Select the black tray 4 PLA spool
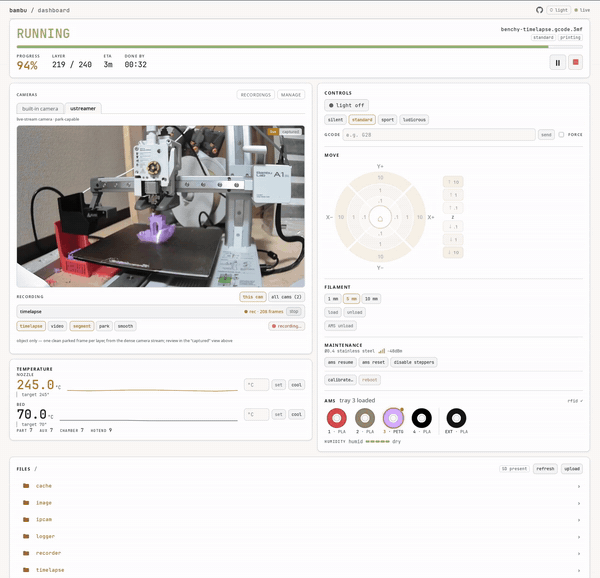Viewport: 600px width, 578px height. click(x=422, y=418)
